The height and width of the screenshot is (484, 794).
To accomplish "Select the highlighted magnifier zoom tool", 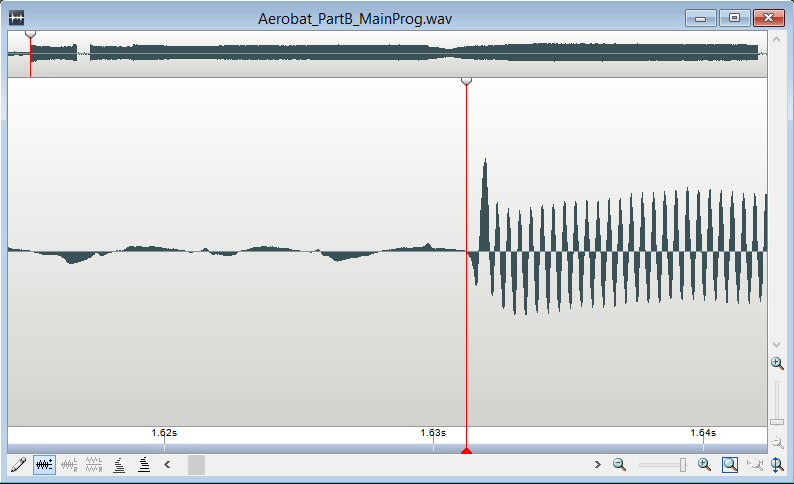I will (730, 464).
